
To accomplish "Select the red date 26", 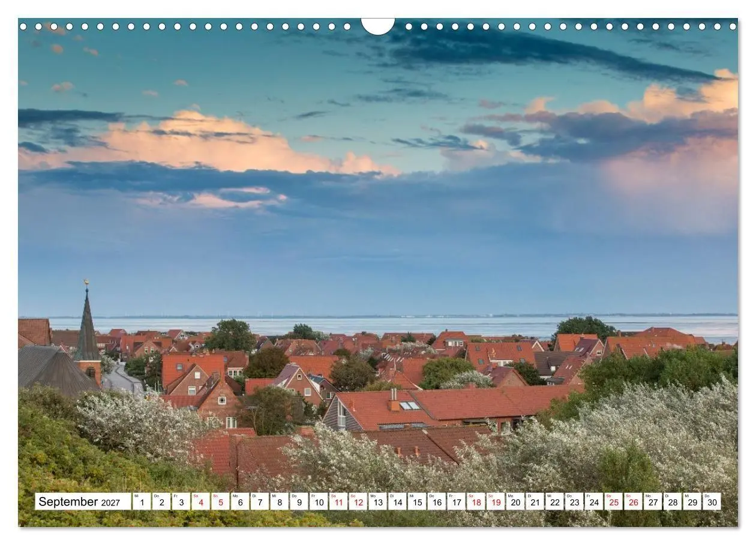I will (633, 502).
